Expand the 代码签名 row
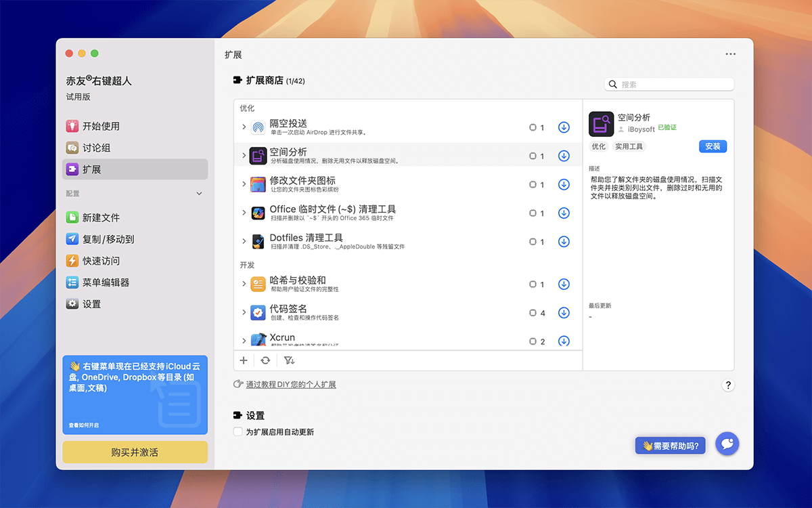 tap(244, 312)
